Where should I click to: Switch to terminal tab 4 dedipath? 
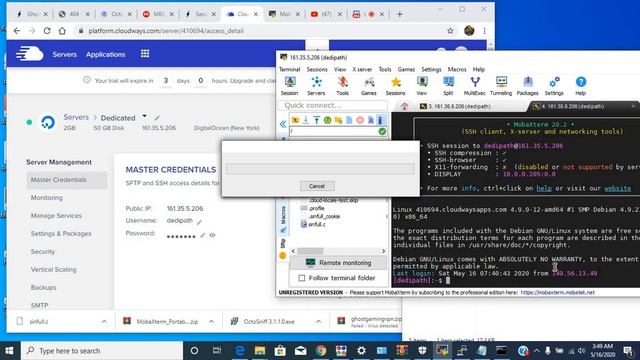coord(583,107)
